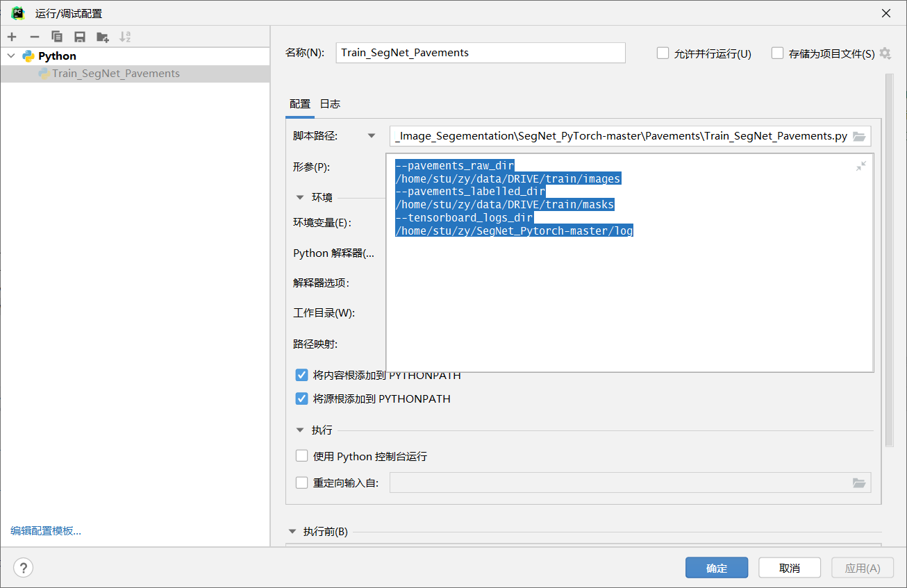
Task: Open the store-as-project-file settings gear
Action: coord(885,53)
